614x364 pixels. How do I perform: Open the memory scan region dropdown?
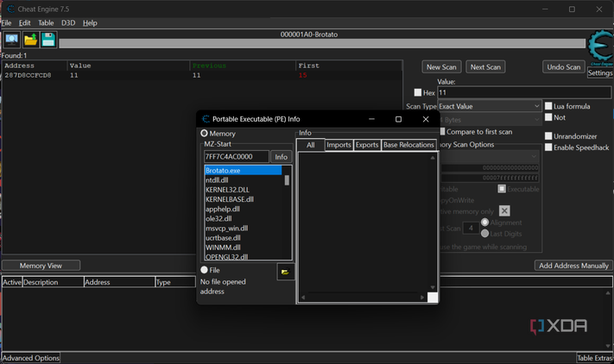click(x=490, y=156)
